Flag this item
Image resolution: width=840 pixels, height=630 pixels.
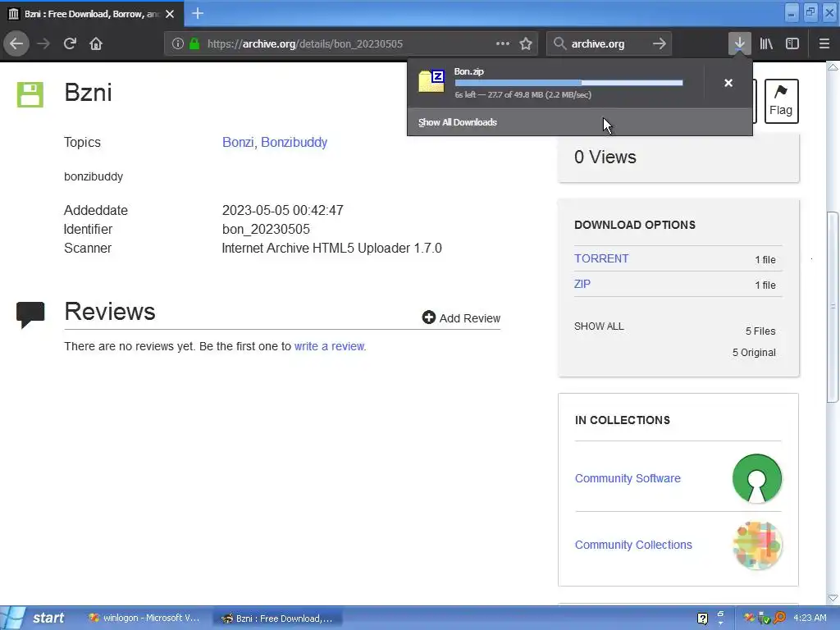point(781,101)
